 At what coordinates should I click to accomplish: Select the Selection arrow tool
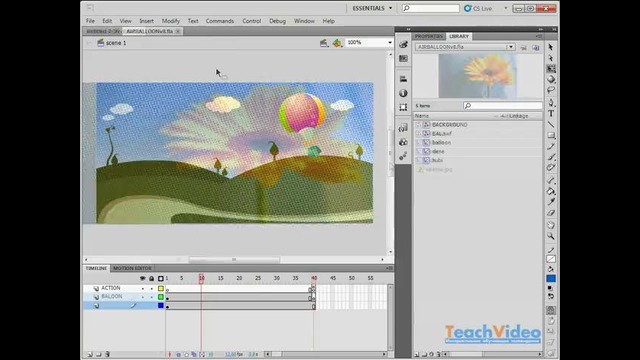click(551, 47)
